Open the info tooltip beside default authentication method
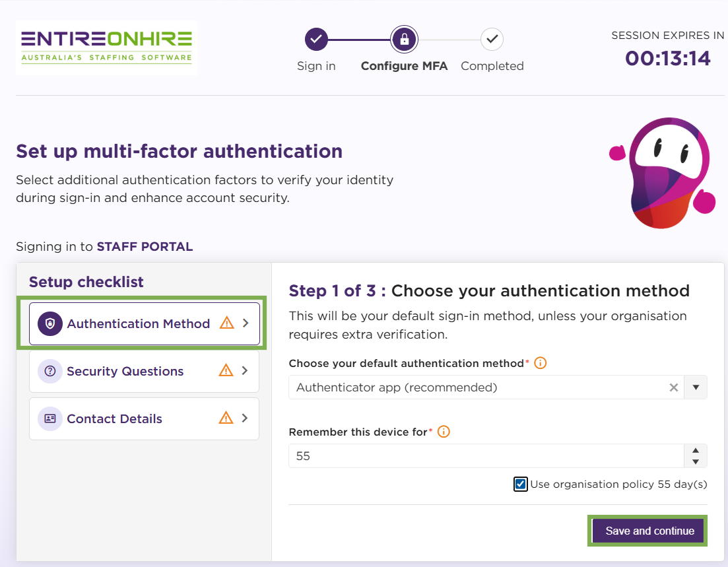The image size is (728, 567). [540, 362]
